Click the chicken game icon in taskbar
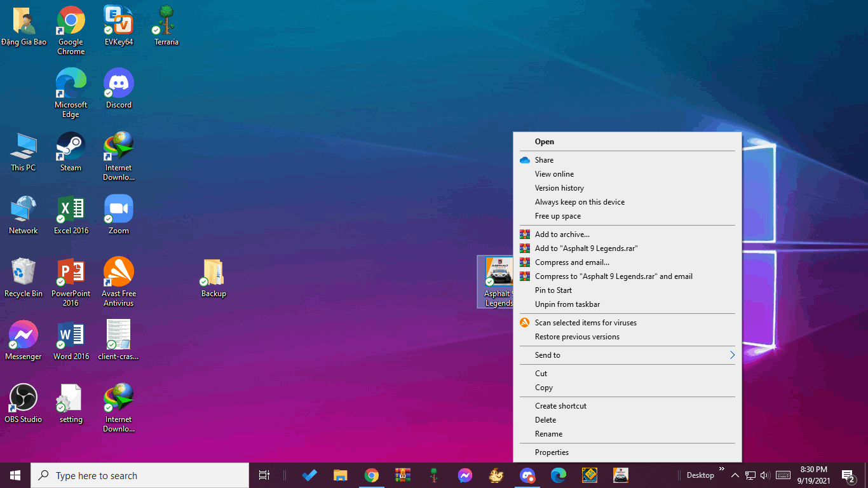Image resolution: width=868 pixels, height=488 pixels. click(496, 475)
